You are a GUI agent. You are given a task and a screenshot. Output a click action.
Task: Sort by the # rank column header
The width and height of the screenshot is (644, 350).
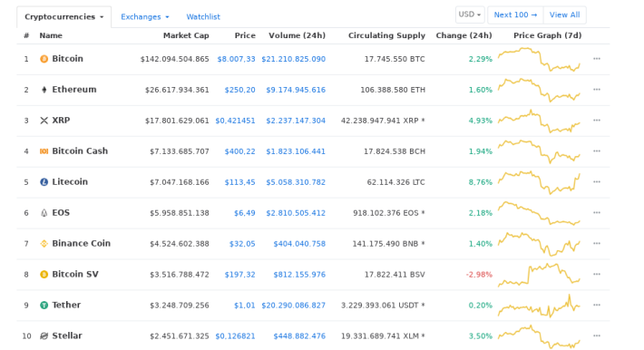point(26,35)
